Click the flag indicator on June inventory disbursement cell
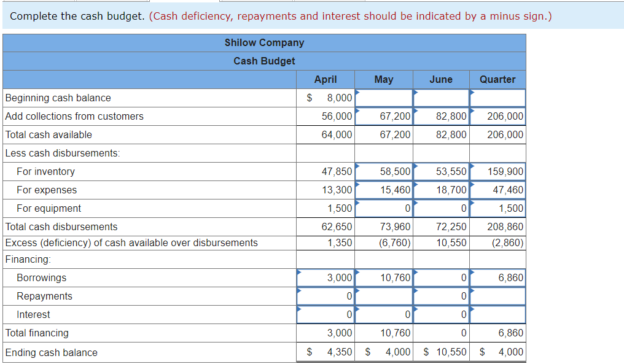This screenshot has height=364, width=624. coord(413,168)
